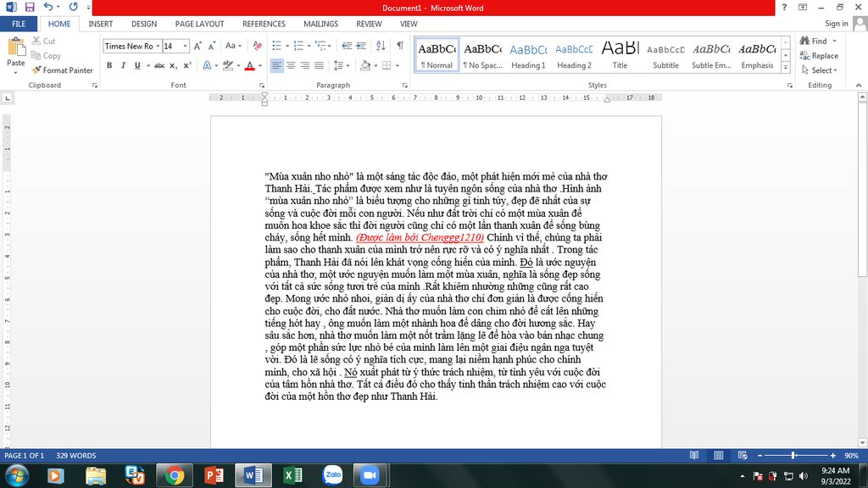This screenshot has height=488, width=868.
Task: Sort paragraphs with A-Z icon
Action: tap(381, 46)
